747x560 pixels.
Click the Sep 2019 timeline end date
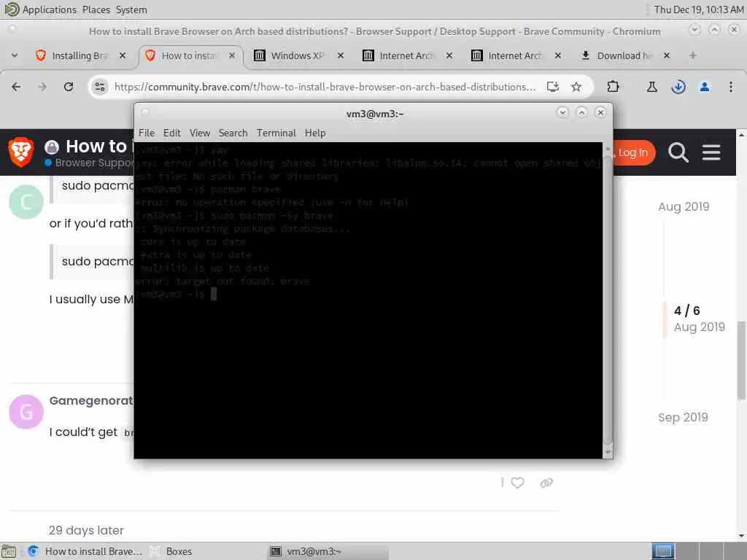[x=683, y=418]
